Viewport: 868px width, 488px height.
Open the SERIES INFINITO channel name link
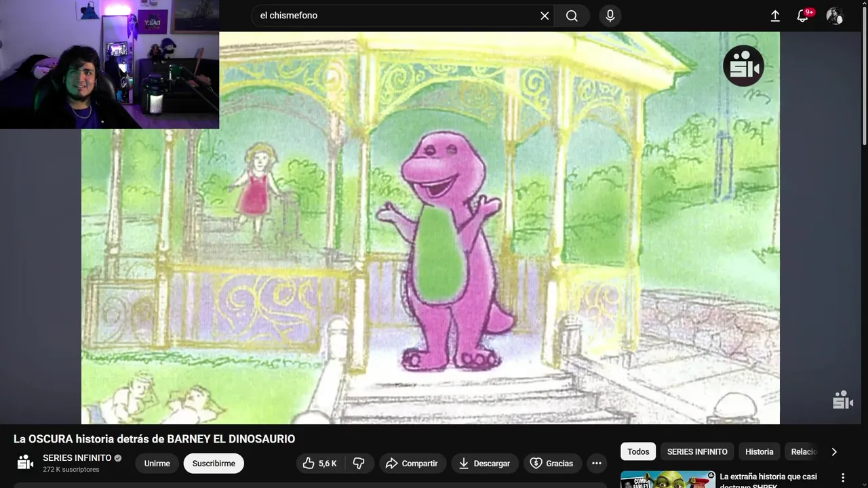coord(77,458)
